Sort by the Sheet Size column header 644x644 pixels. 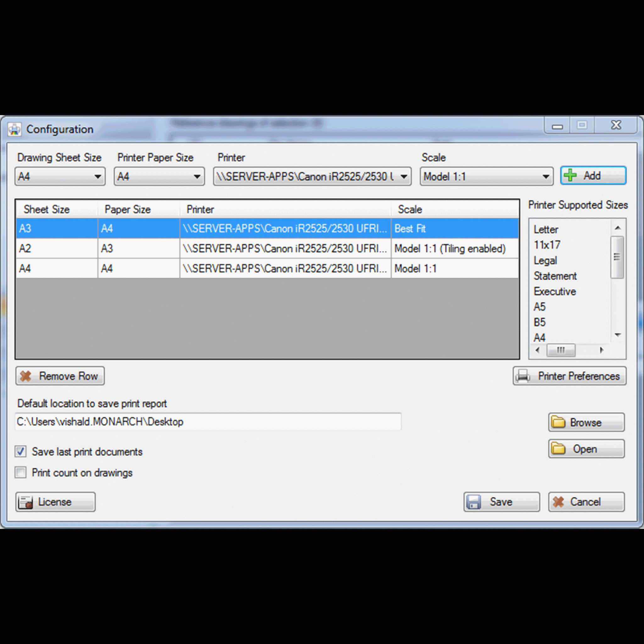pyautogui.click(x=57, y=209)
